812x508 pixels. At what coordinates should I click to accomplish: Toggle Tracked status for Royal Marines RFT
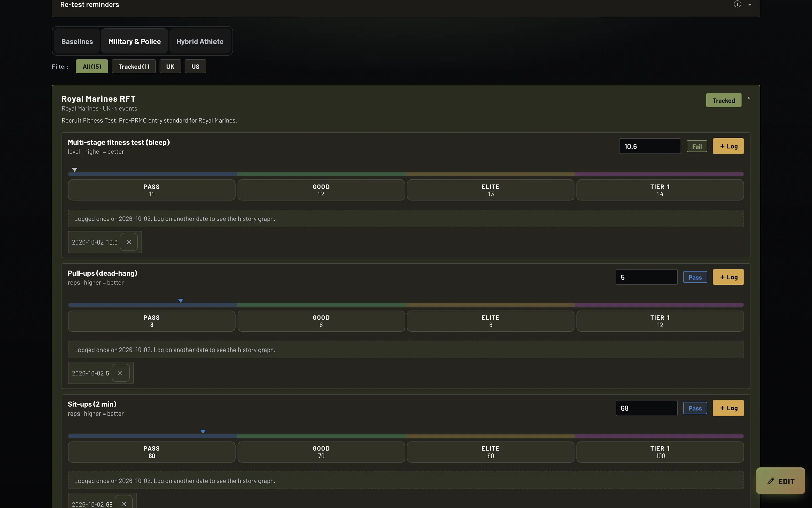click(724, 100)
